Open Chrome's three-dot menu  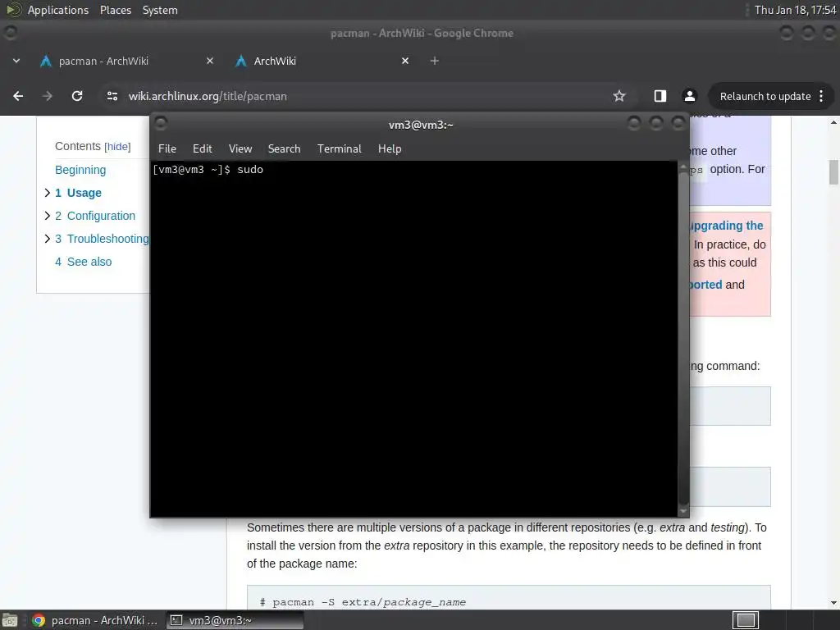click(x=821, y=96)
